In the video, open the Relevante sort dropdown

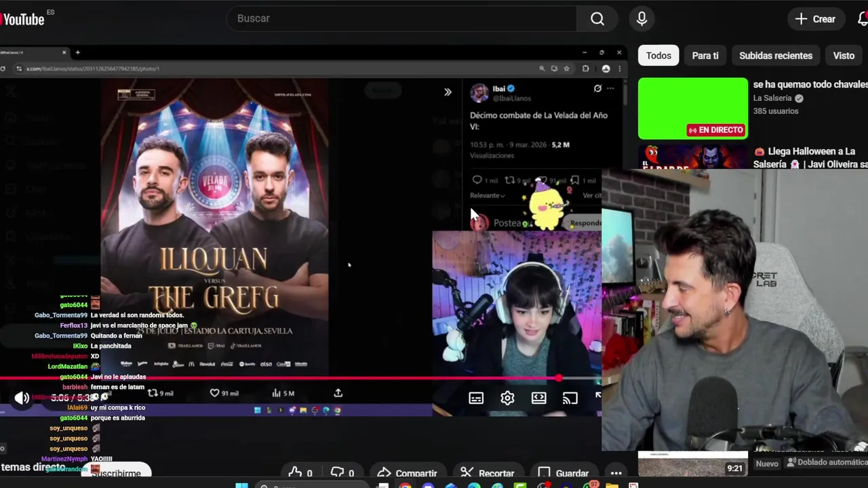point(488,195)
